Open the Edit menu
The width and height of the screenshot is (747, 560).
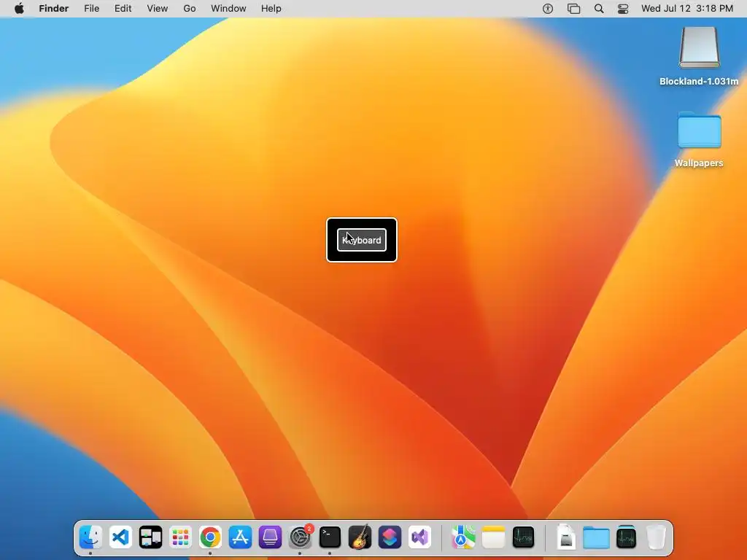123,9
